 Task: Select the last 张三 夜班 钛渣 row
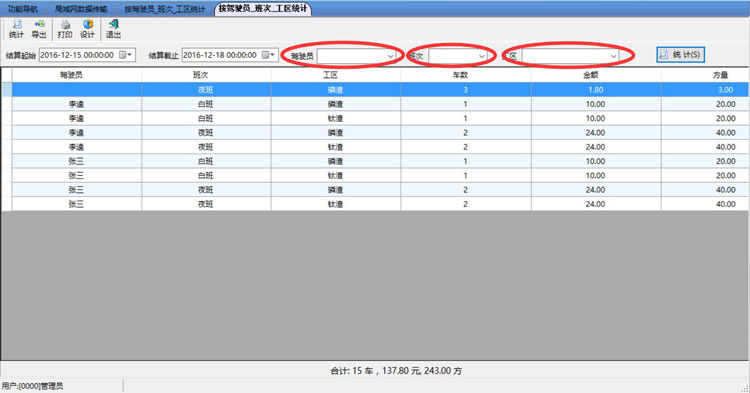(380, 204)
